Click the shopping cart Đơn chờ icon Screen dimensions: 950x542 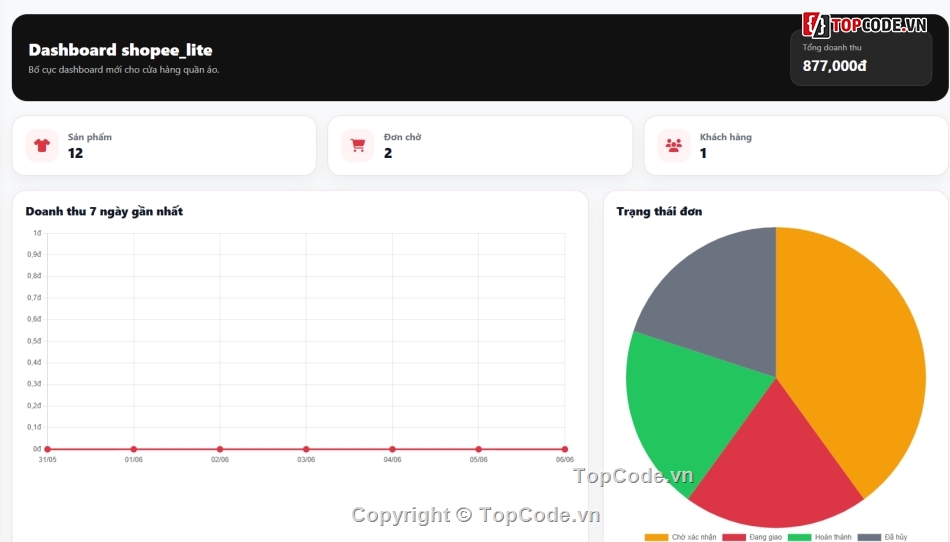click(357, 145)
